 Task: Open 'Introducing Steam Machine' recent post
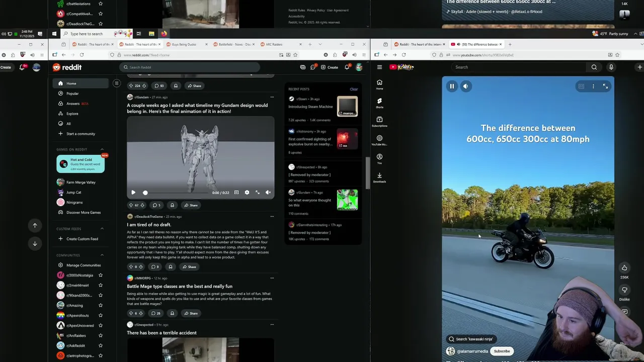(x=310, y=107)
